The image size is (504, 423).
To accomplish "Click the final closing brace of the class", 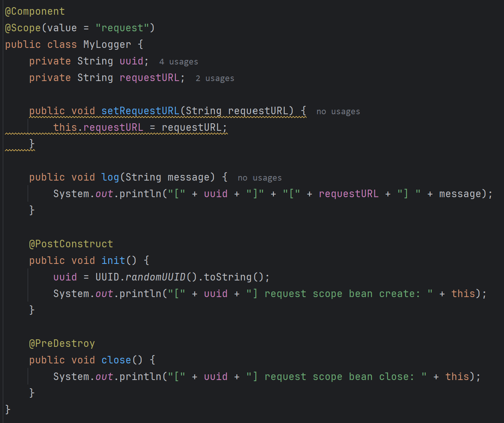I will tap(8, 409).
